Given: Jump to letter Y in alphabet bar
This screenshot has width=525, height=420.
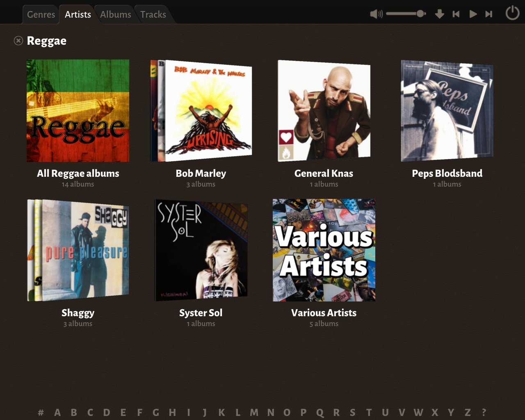Looking at the screenshot, I should (451, 412).
